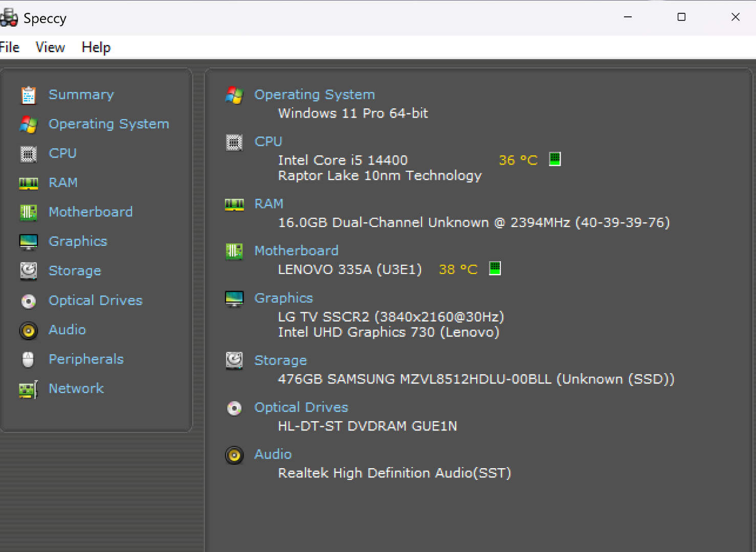Click the Realtek High Definition Audio text
Image resolution: width=756 pixels, height=552 pixels.
[x=394, y=473]
